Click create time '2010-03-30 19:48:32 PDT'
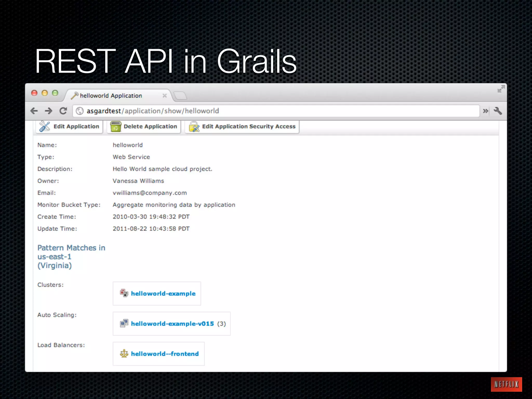Viewport: 532px width, 399px height. [x=151, y=217]
